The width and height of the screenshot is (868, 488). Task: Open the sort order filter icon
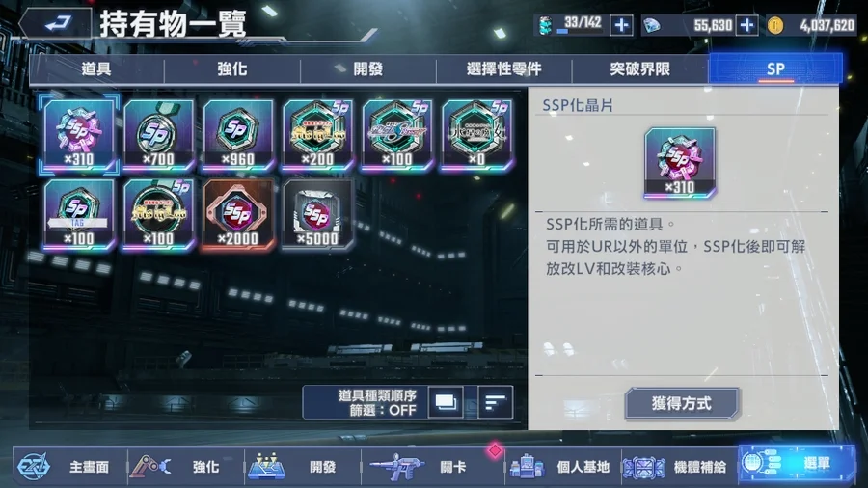click(x=495, y=402)
